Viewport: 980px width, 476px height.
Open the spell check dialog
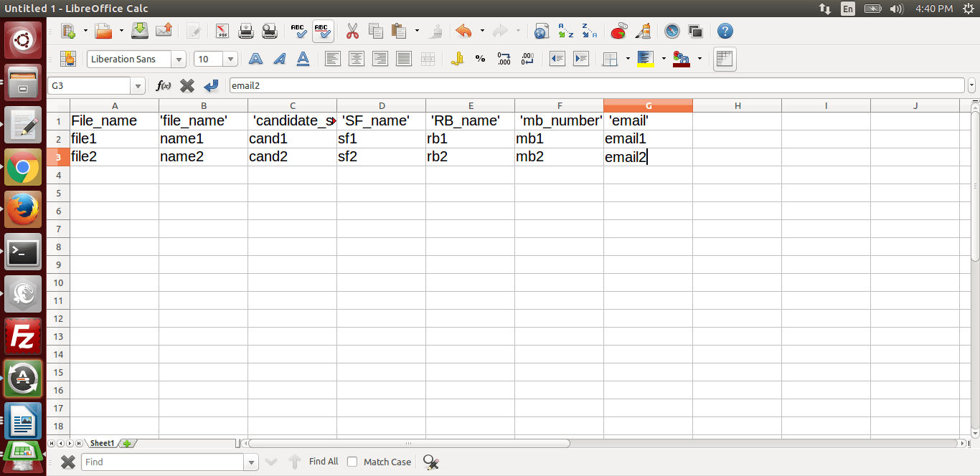[297, 32]
